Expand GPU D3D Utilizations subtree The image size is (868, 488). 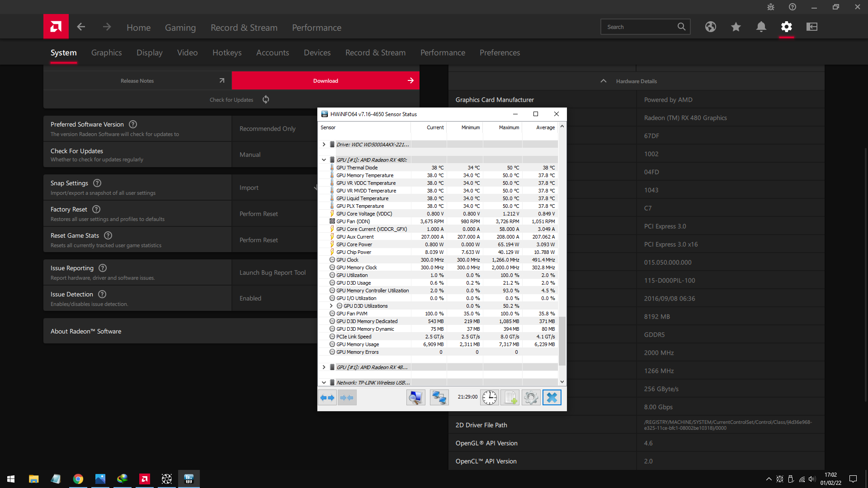(331, 306)
